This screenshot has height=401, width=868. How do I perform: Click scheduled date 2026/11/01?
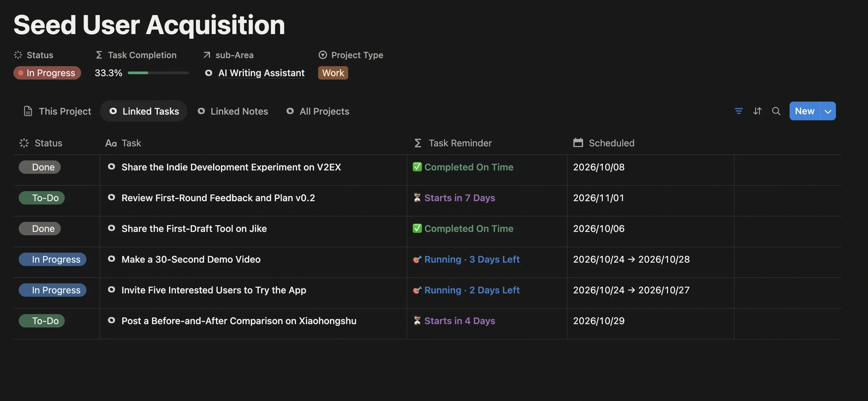(599, 197)
